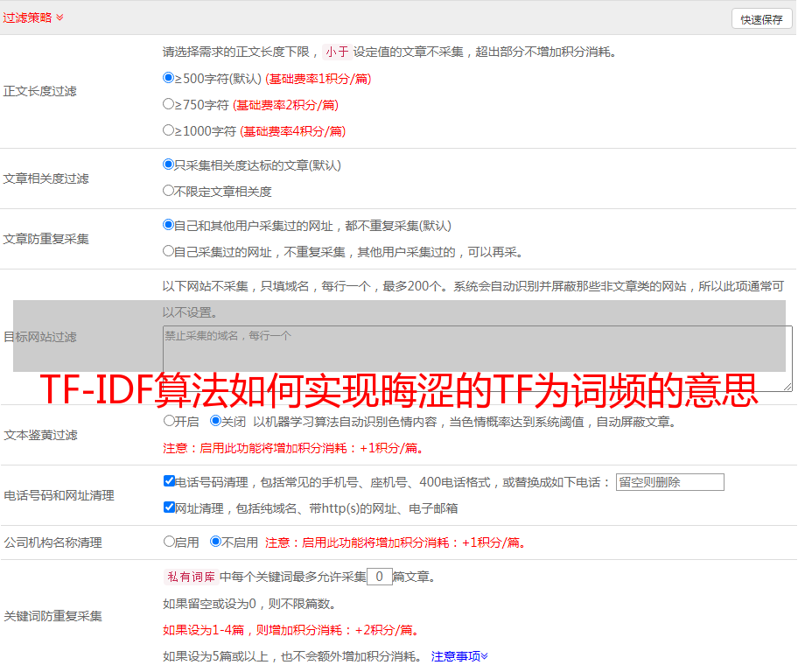Click the keyword article count input box
Viewport: 798px width, 672px height.
(379, 577)
